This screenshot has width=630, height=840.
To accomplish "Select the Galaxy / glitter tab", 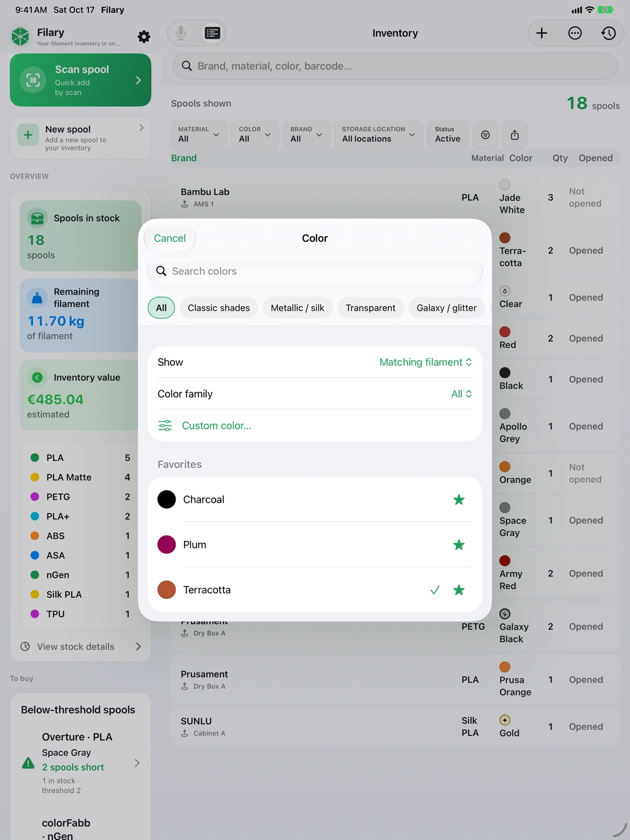I will (x=447, y=308).
